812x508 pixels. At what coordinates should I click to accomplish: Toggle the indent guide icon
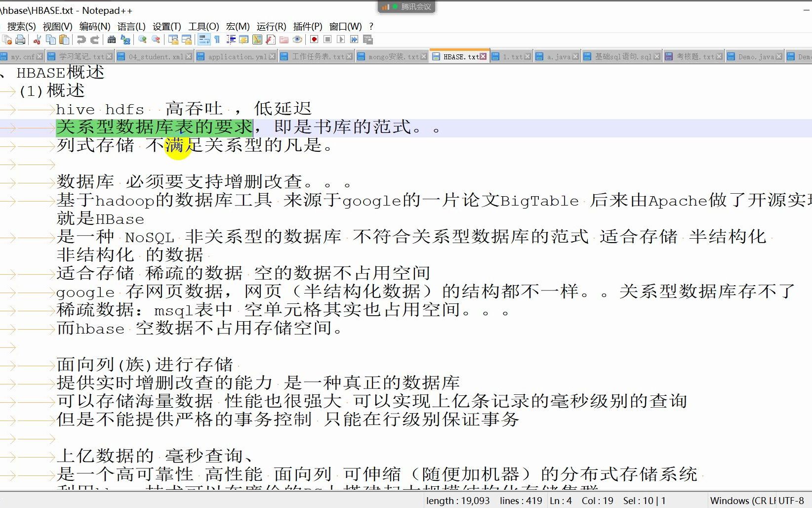231,40
